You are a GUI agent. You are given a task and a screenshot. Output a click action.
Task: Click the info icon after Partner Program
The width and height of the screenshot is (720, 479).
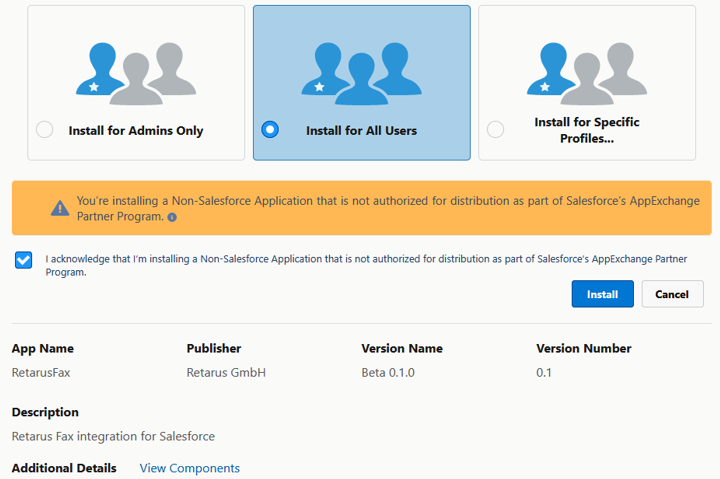[172, 217]
